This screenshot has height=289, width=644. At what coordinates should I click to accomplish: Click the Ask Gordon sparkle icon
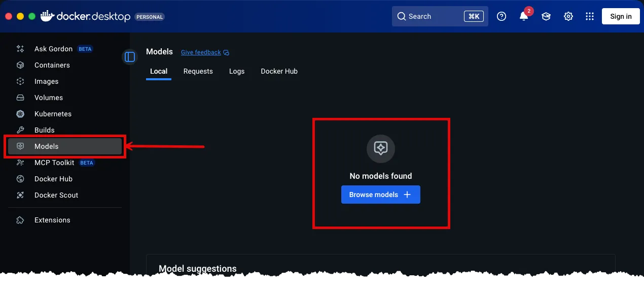pos(20,49)
